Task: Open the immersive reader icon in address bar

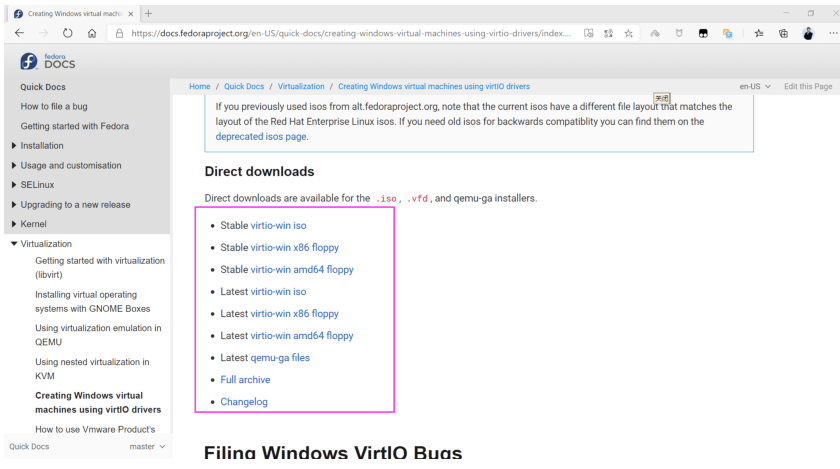Action: pos(588,33)
